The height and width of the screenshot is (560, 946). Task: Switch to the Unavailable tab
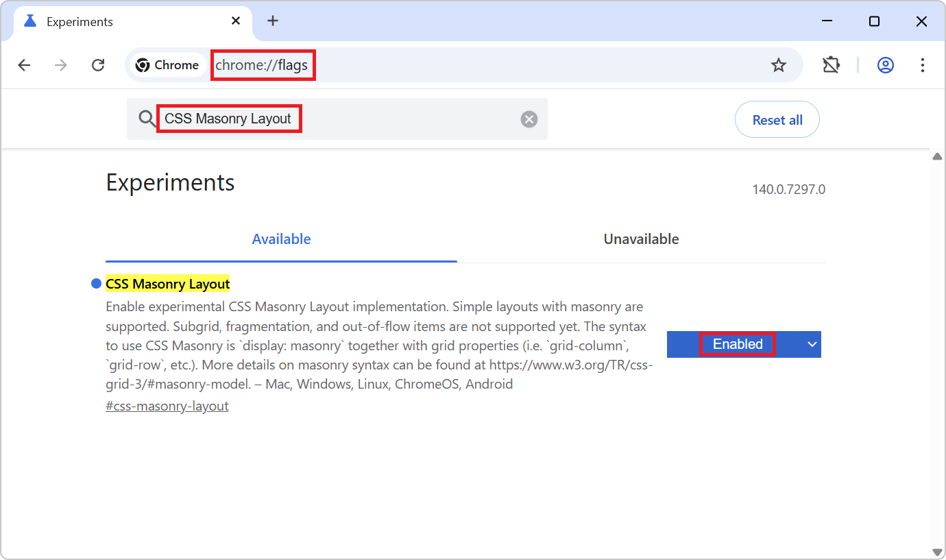pyautogui.click(x=641, y=239)
